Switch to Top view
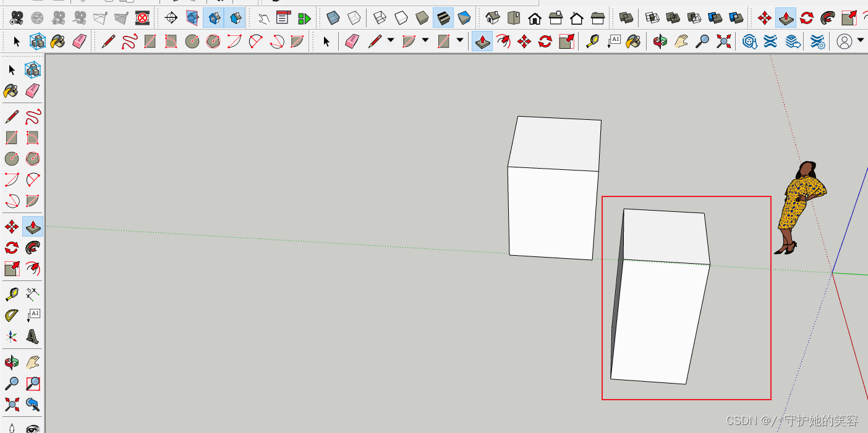Screen dimensions: 868x433 pyautogui.click(x=514, y=18)
